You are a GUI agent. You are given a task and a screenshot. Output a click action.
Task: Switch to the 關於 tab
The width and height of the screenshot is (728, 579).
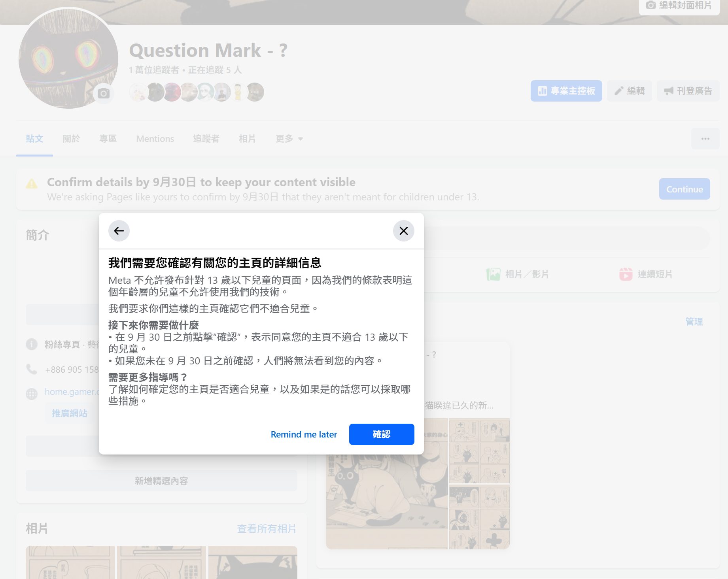coord(71,139)
